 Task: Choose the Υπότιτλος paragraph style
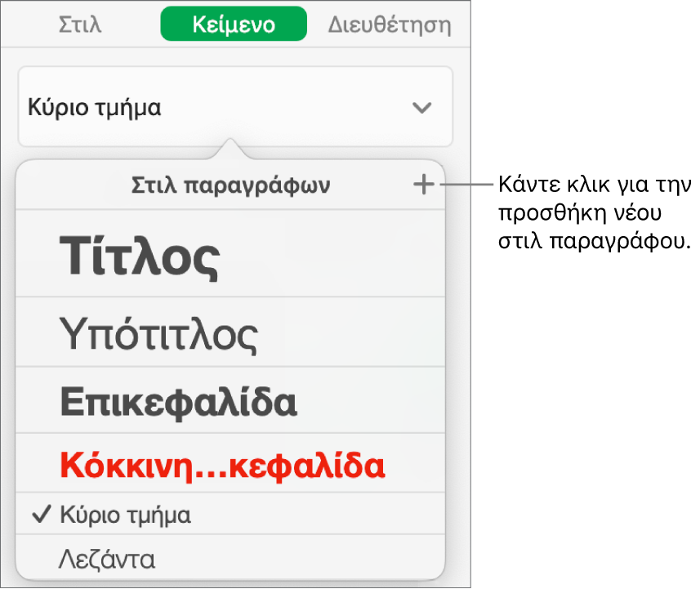point(230,332)
